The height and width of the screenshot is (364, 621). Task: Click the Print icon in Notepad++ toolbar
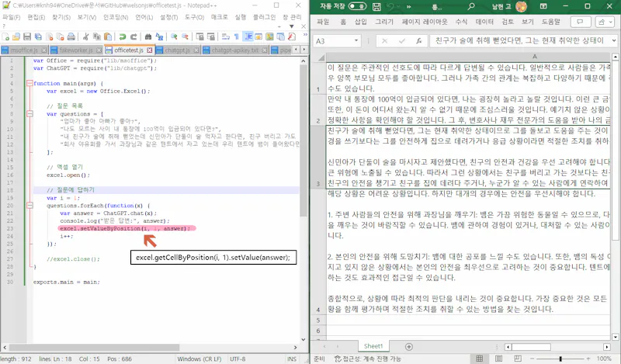coord(71,36)
